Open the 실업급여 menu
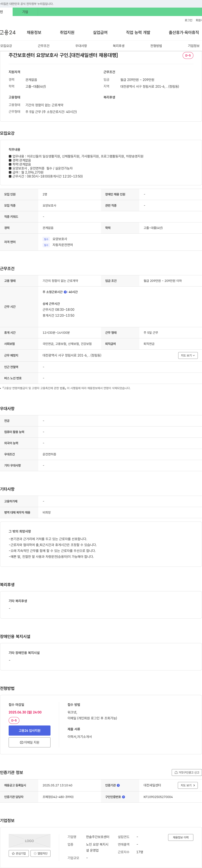This screenshot has width=202, height=868. 100,32
